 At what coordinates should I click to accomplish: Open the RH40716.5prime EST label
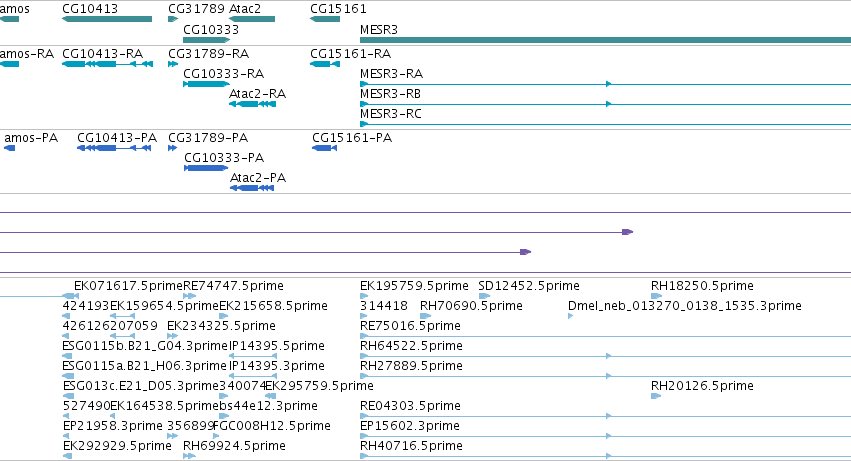coord(411,447)
